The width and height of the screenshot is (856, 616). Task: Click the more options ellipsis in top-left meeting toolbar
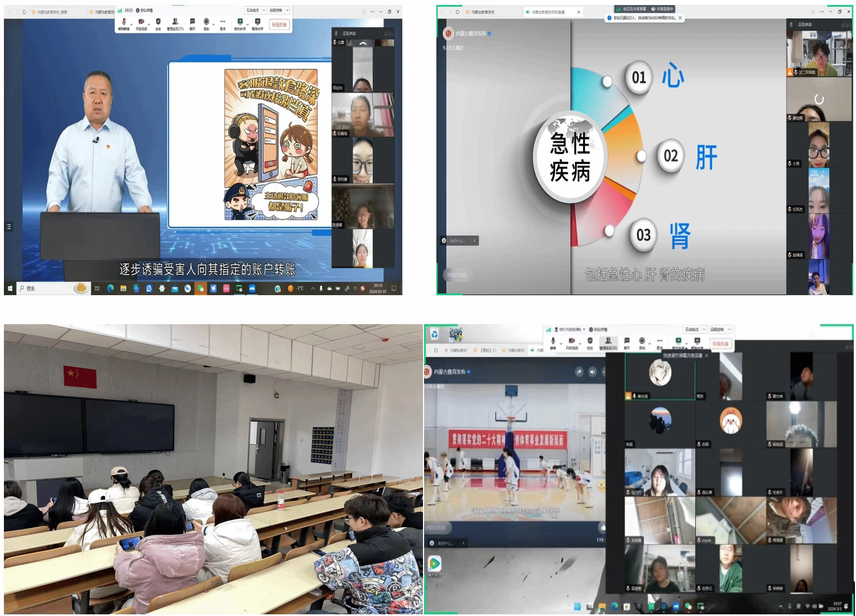223,22
